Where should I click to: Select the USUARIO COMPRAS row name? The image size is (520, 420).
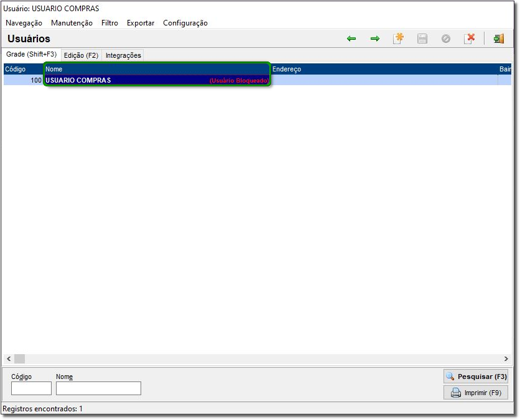[x=78, y=80]
